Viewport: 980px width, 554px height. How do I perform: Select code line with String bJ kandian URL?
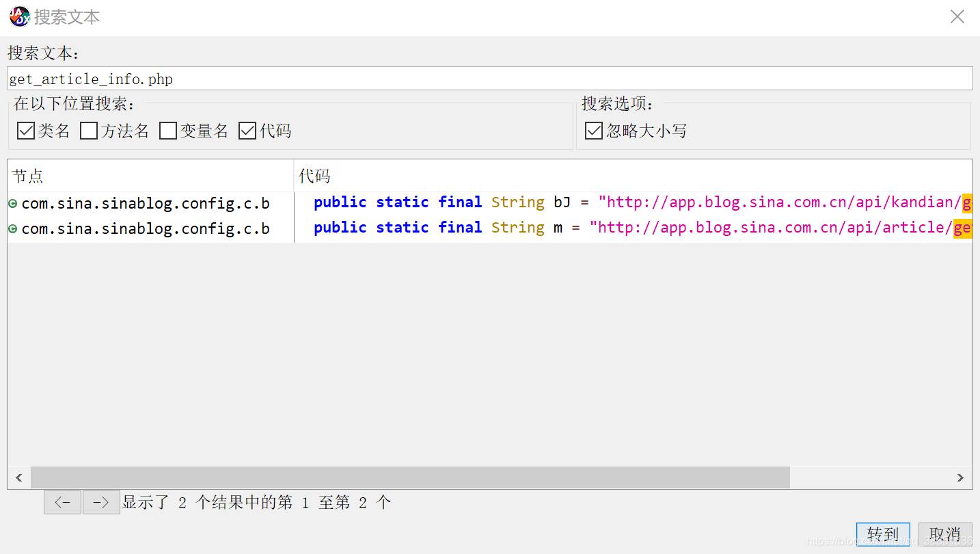point(634,203)
